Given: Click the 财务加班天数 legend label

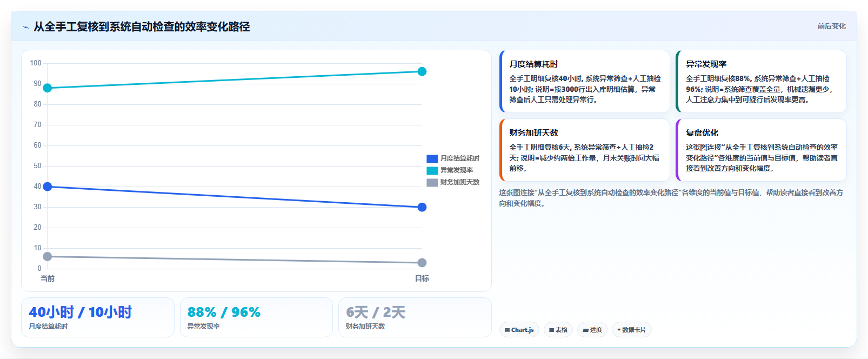Looking at the screenshot, I should pyautogui.click(x=460, y=182).
